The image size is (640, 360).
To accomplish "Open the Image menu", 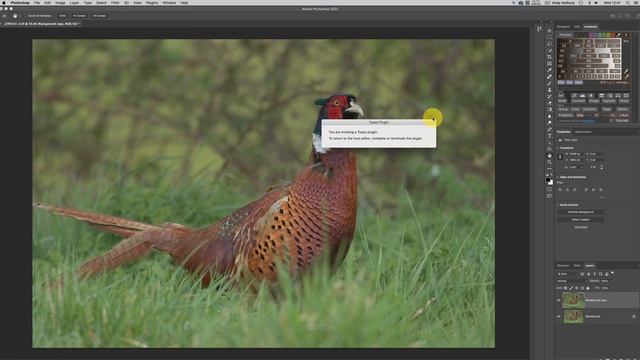I will pyautogui.click(x=60, y=2).
